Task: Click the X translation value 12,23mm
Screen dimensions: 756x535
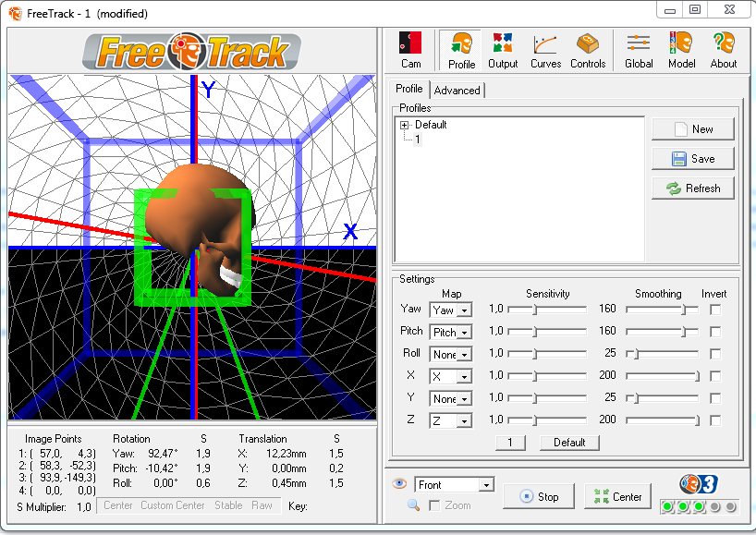Action: [286, 454]
